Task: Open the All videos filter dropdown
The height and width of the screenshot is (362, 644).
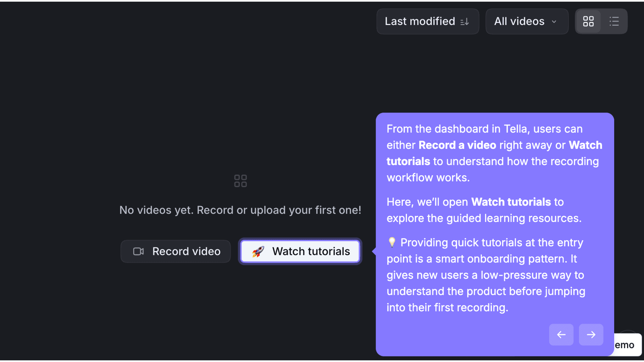Action: coord(526,21)
